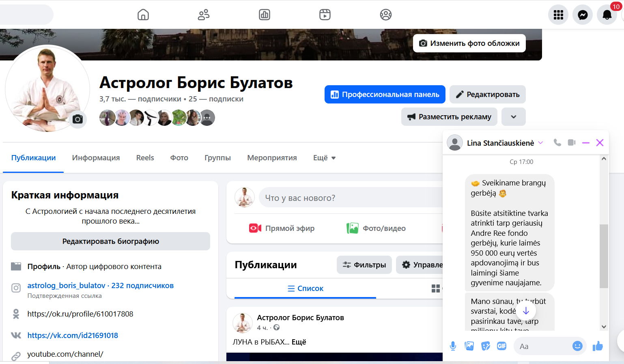Image resolution: width=624 pixels, height=364 pixels.
Task: Choose a sticker in the chat
Action: point(486,346)
